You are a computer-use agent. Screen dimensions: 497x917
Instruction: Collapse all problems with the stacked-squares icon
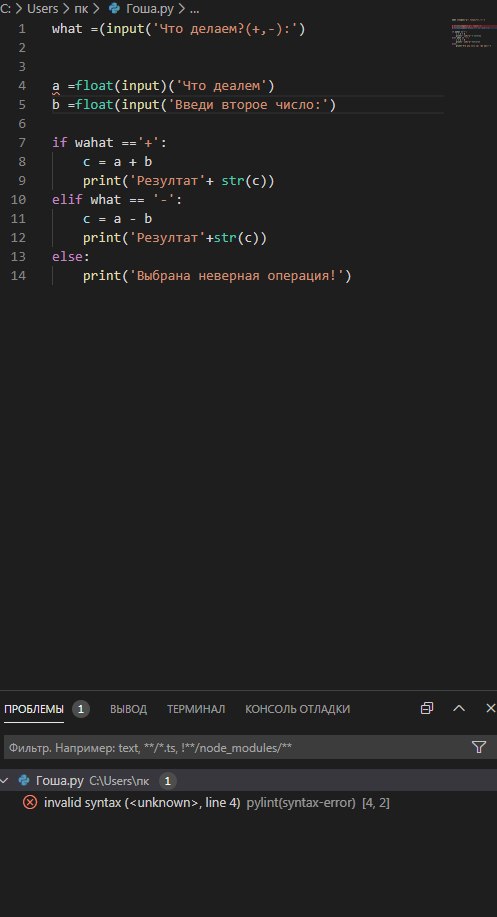[427, 708]
